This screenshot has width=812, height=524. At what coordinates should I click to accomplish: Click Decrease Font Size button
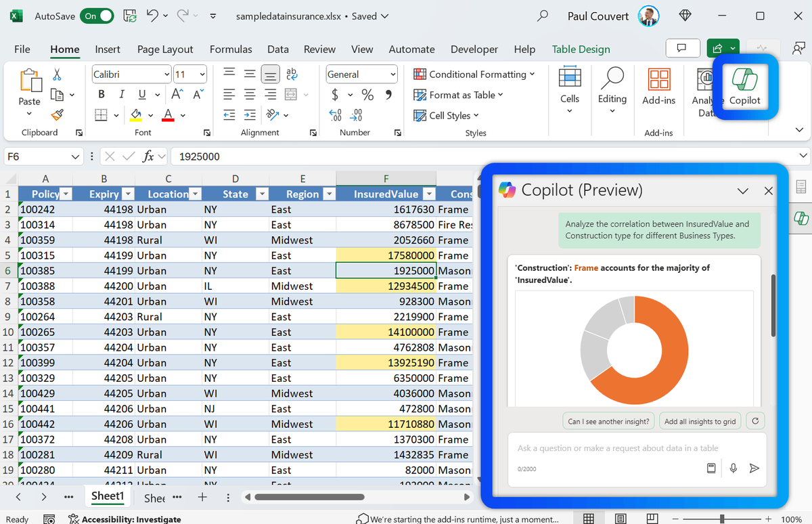click(x=198, y=95)
